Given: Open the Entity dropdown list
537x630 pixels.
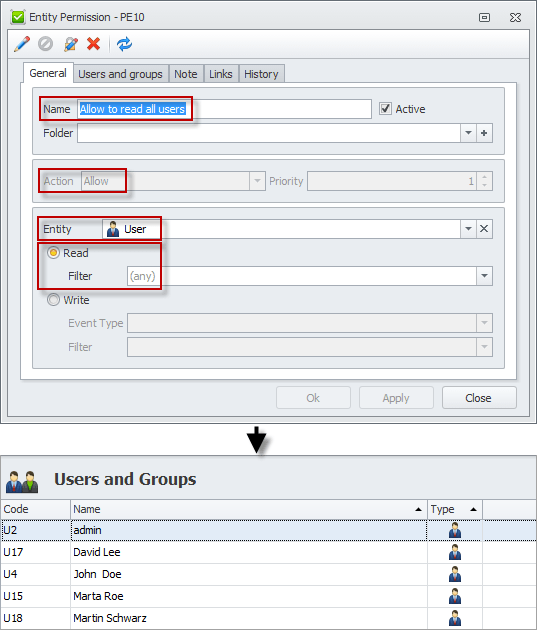Looking at the screenshot, I should tap(468, 229).
